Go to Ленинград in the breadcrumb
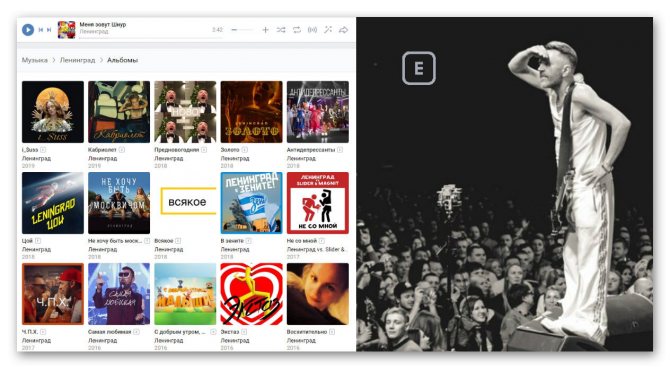Image resolution: width=670 pixels, height=369 pixels. pyautogui.click(x=77, y=60)
